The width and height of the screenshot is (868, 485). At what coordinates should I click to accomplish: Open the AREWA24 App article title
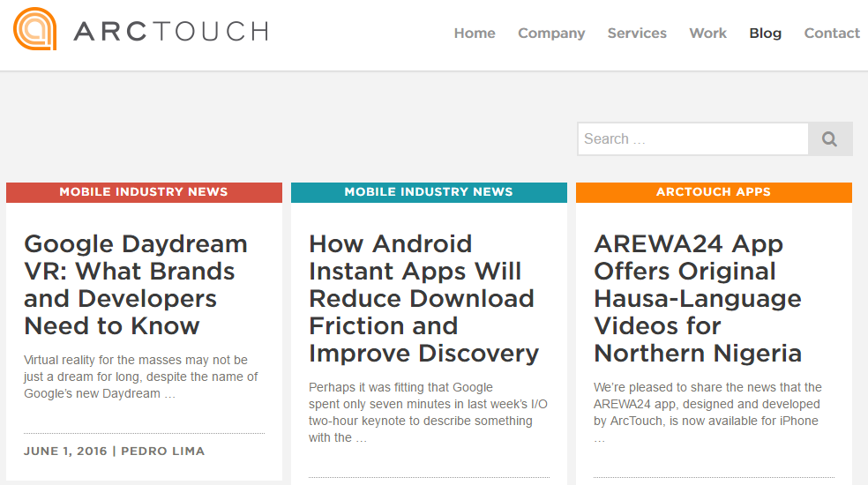(x=698, y=298)
